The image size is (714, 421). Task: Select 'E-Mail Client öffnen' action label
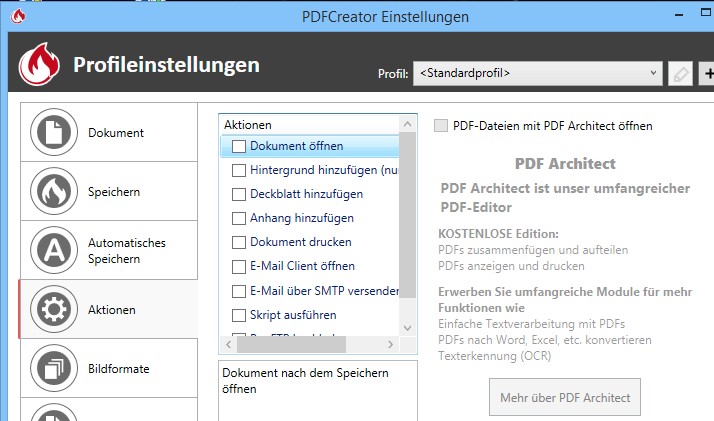pyautogui.click(x=302, y=266)
